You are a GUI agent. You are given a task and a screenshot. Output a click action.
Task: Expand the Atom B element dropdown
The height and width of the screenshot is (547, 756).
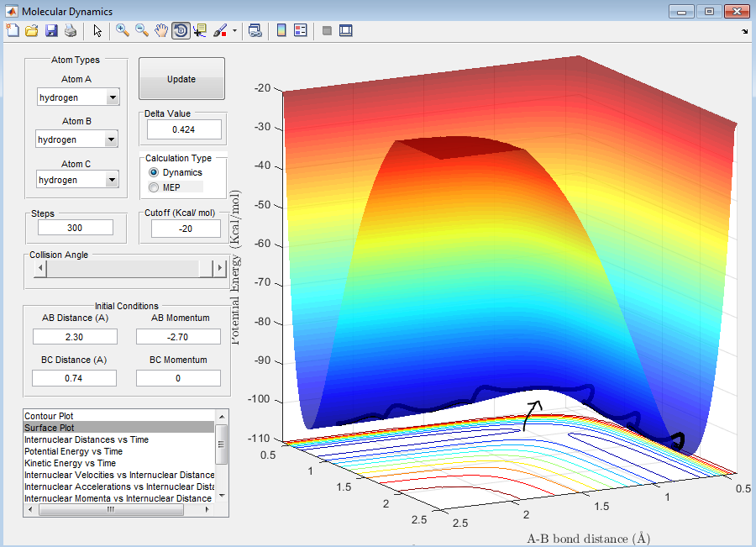[x=112, y=140]
